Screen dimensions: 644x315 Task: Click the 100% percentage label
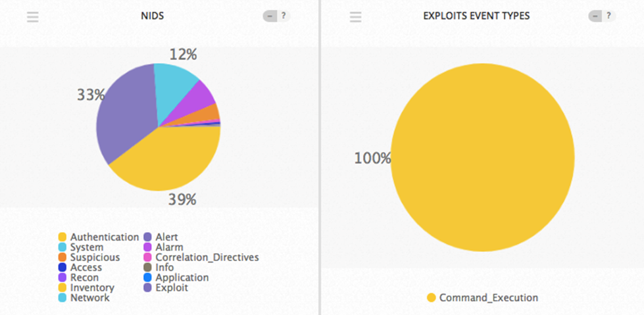point(372,158)
